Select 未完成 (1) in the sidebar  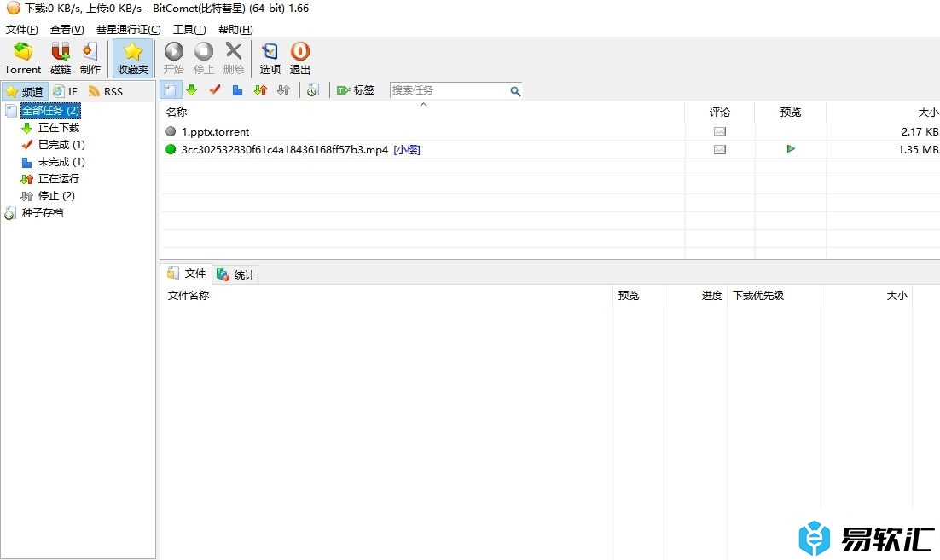61,162
